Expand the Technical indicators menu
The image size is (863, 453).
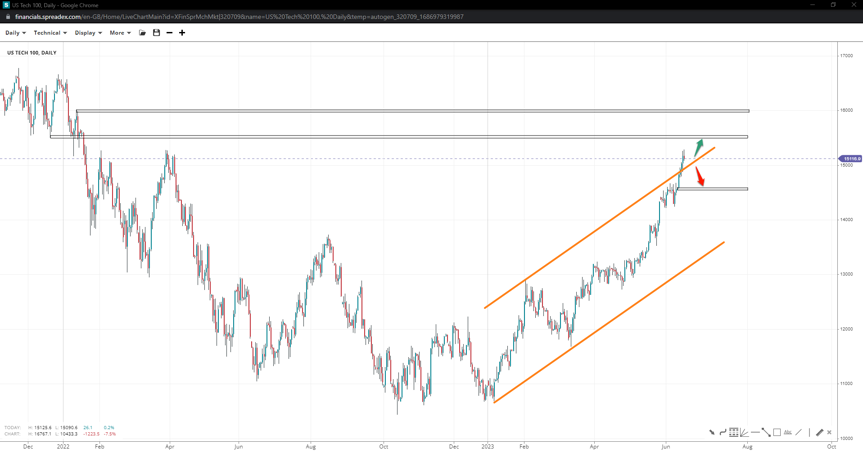[50, 33]
